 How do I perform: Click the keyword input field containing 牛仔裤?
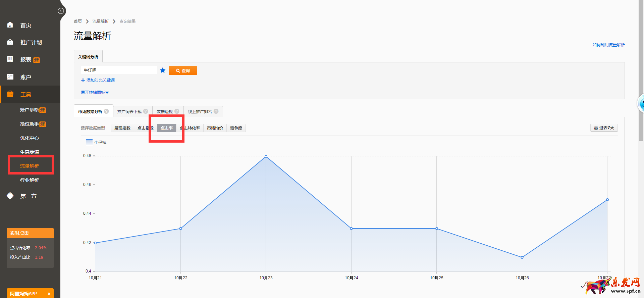click(119, 70)
